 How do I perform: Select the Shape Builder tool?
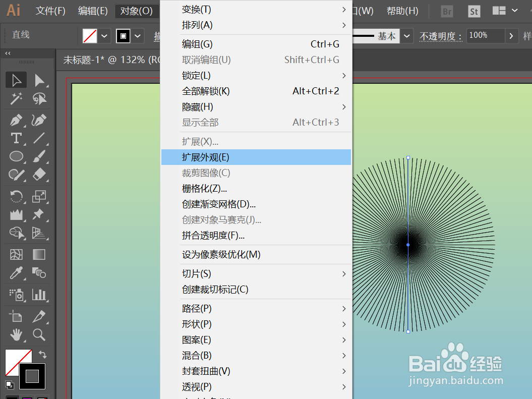16,233
